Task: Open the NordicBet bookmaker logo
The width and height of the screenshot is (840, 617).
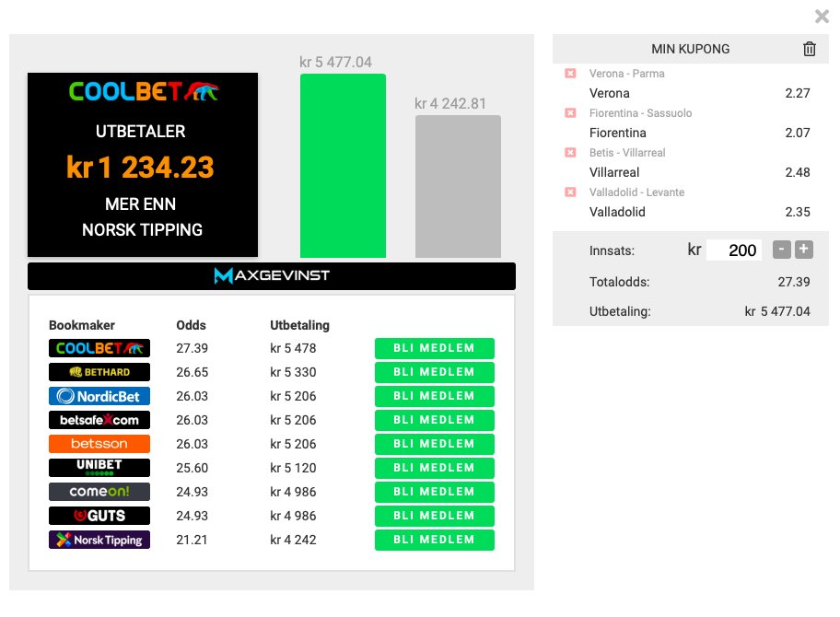Action: (99, 396)
